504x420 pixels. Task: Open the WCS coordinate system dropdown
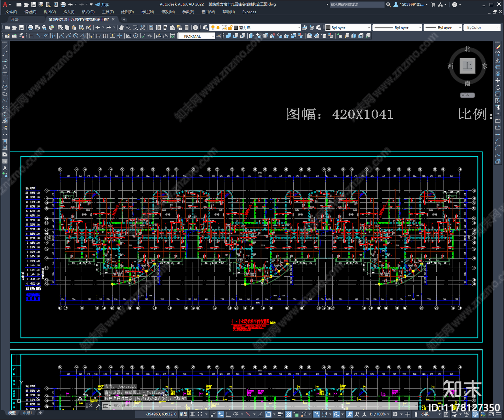click(467, 95)
